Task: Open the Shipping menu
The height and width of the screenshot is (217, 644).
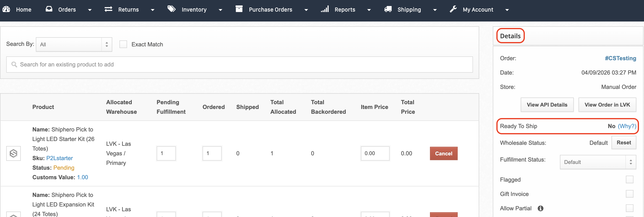Action: click(409, 10)
